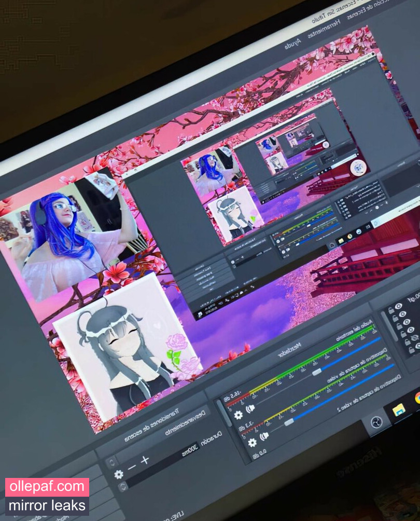420x521 pixels.
Task: Open the Ayuda menu
Action: (x=293, y=44)
